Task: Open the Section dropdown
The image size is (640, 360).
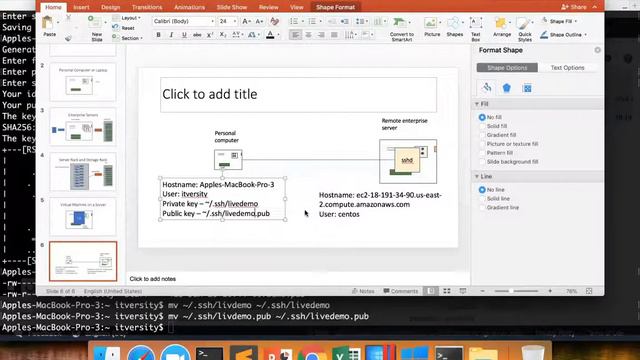Action: point(128,38)
